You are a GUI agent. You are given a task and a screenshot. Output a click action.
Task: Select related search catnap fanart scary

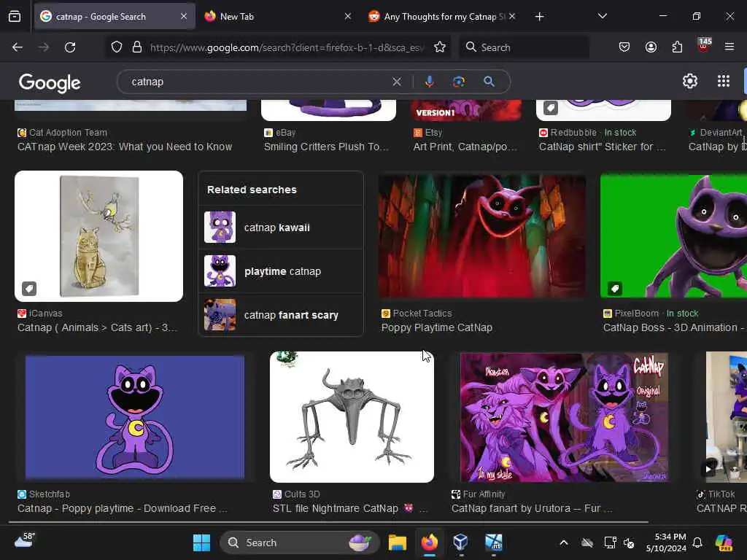(x=281, y=315)
